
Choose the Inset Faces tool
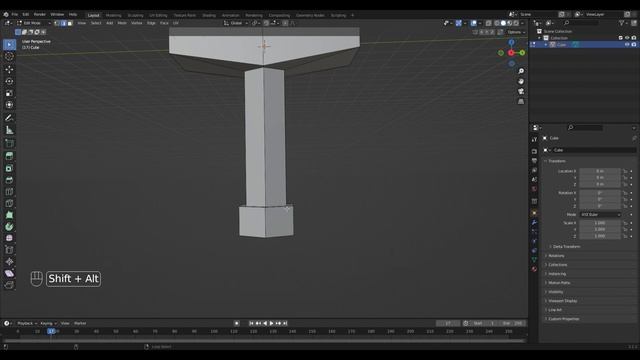pyautogui.click(x=9, y=168)
